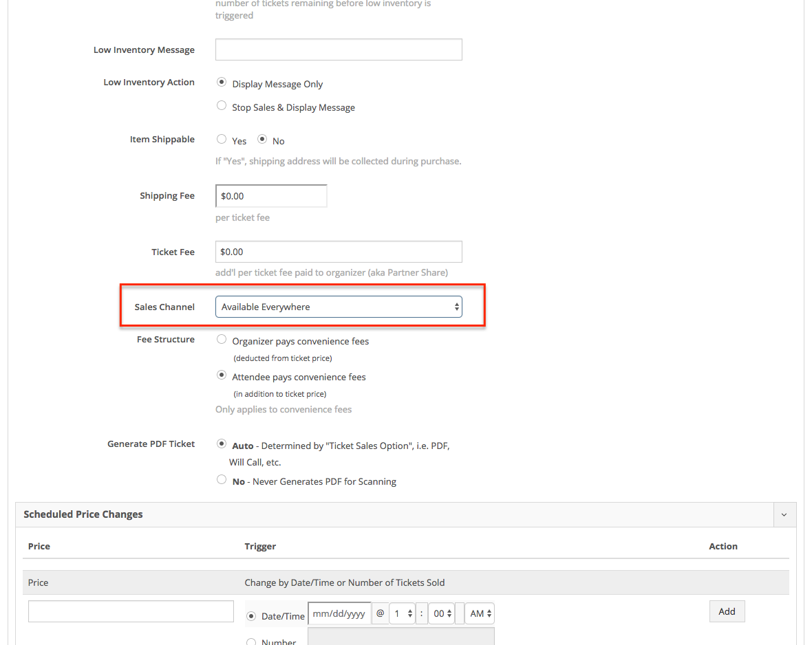Set Item Shippable to Yes
Screen dimensions: 812x645
(222, 139)
